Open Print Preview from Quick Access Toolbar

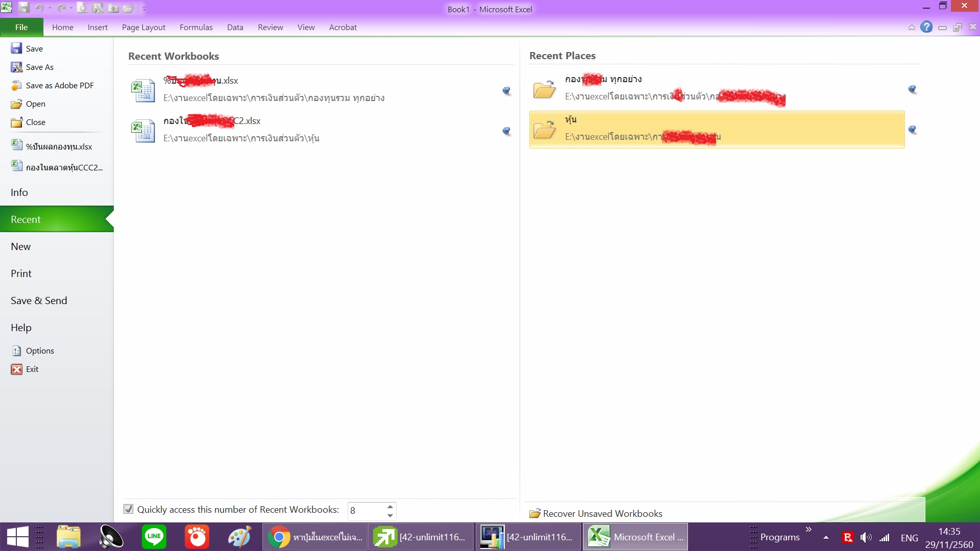click(82, 8)
